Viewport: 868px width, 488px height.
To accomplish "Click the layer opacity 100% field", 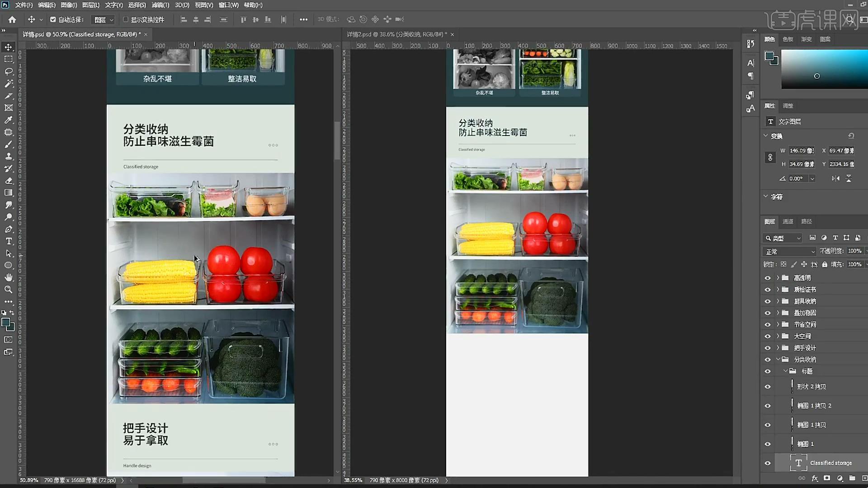I will pos(854,251).
